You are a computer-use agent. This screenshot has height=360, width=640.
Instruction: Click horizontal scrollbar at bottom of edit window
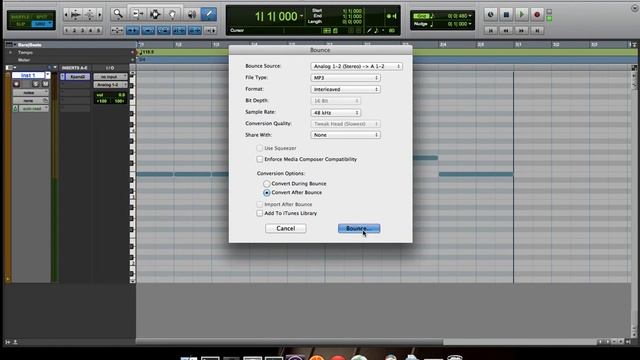(290, 342)
